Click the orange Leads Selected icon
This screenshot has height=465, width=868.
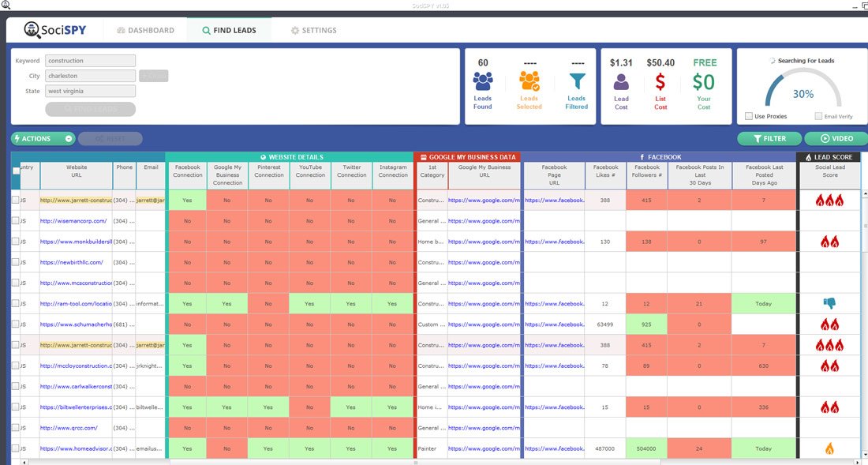coord(529,81)
